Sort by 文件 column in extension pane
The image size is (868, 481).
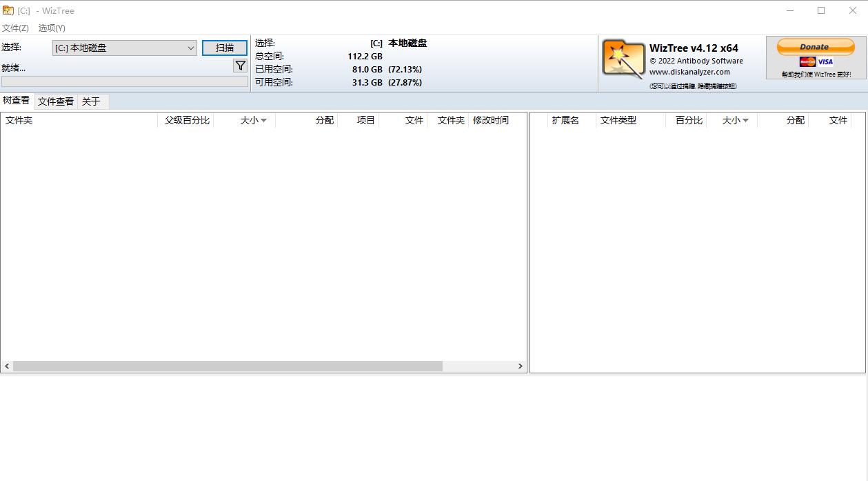pos(830,120)
